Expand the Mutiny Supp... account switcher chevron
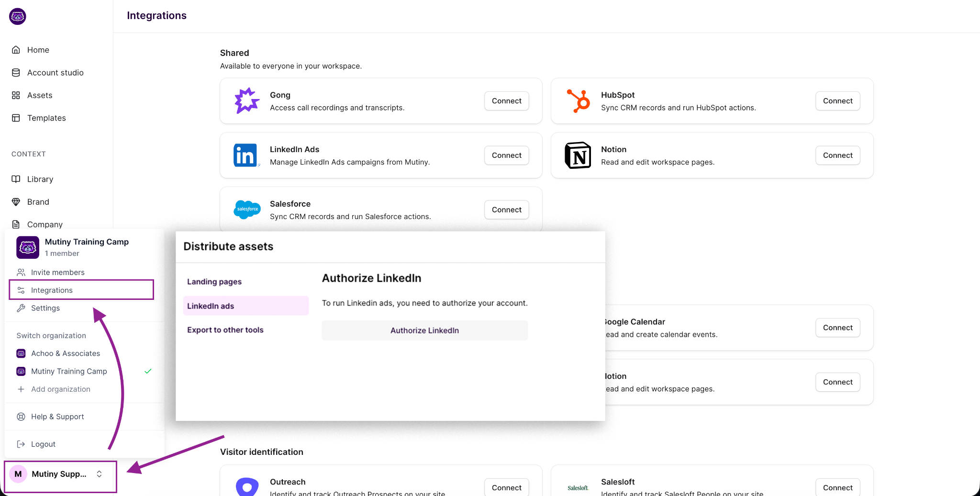Image resolution: width=980 pixels, height=496 pixels. click(x=100, y=474)
